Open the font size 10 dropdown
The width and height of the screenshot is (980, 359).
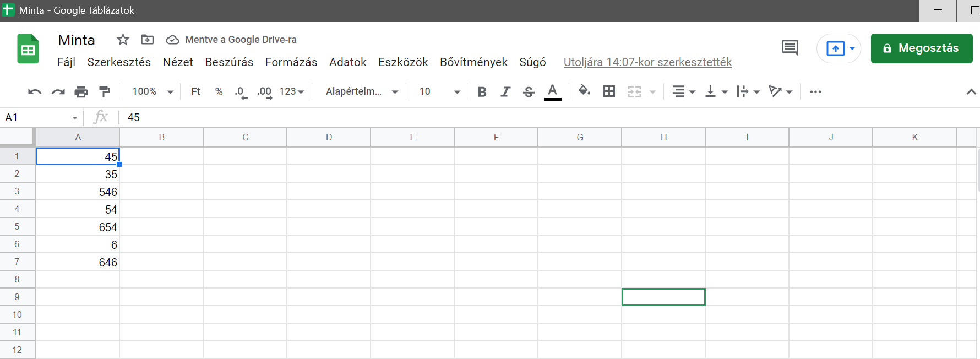pos(439,91)
